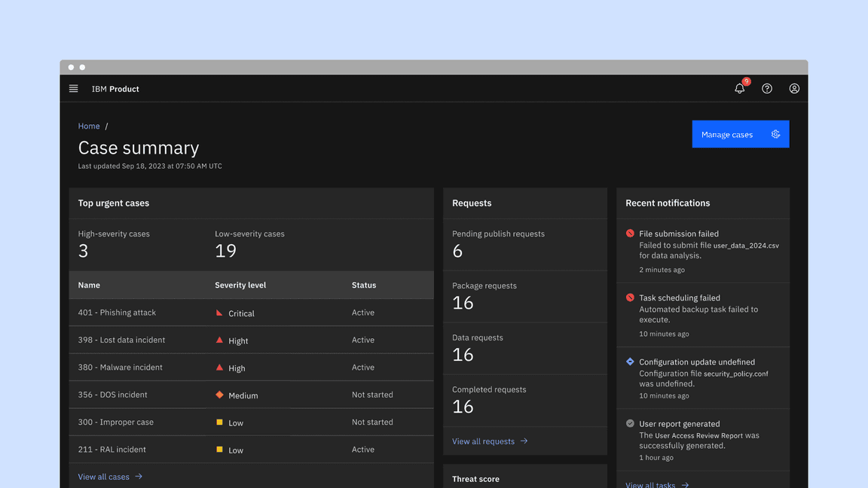868x488 pixels.
Task: Click the status icon on User report generated
Action: [631, 423]
